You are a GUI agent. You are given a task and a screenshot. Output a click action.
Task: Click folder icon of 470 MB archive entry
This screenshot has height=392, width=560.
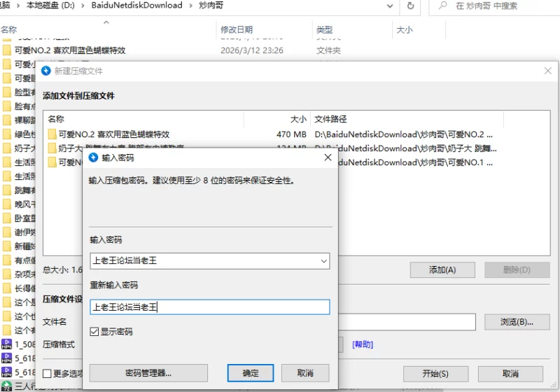click(52, 134)
